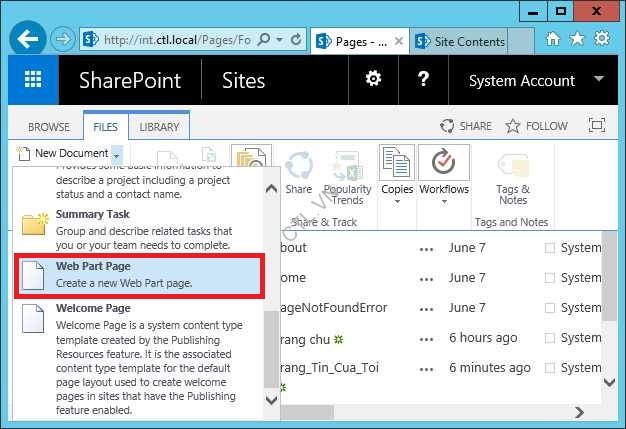Viewport: 626px width, 429px height.
Task: Toggle the checkbox in the first June 7 row
Action: click(x=550, y=248)
